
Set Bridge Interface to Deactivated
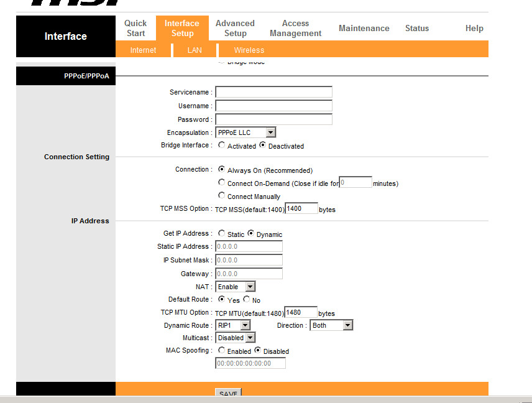click(263, 145)
